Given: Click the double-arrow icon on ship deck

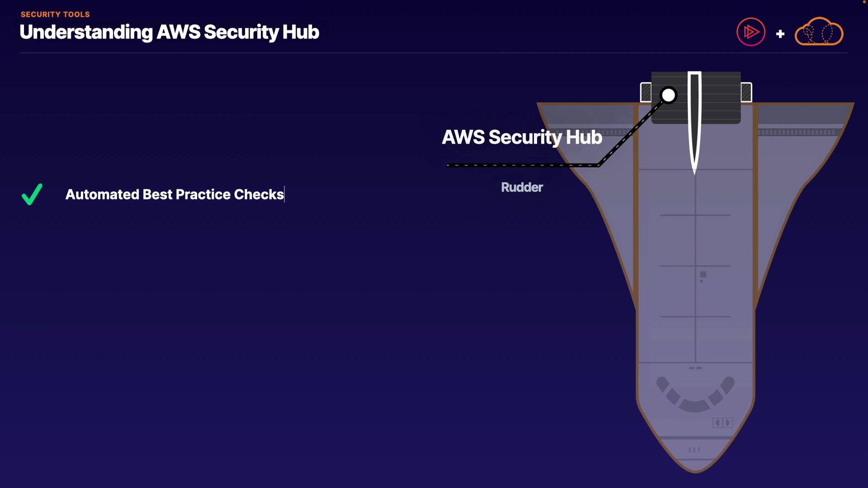Looking at the screenshot, I should pyautogui.click(x=722, y=422).
